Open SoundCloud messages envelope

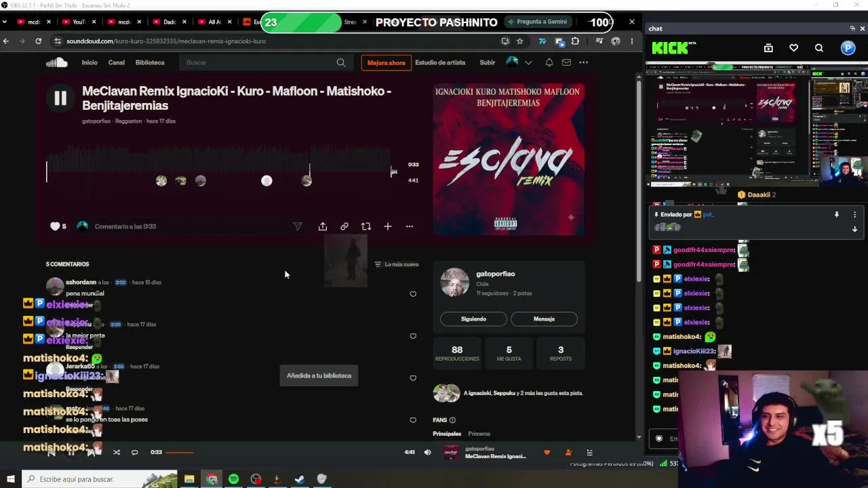click(566, 62)
